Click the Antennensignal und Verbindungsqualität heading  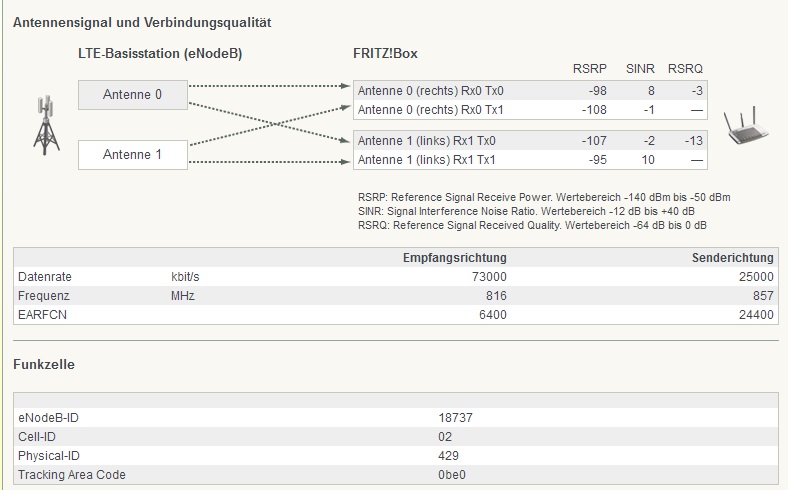point(142,23)
